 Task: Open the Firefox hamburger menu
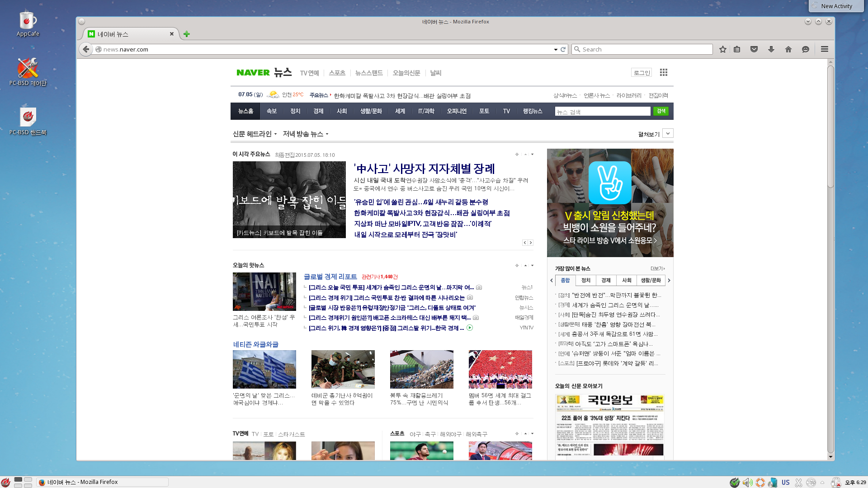[825, 49]
